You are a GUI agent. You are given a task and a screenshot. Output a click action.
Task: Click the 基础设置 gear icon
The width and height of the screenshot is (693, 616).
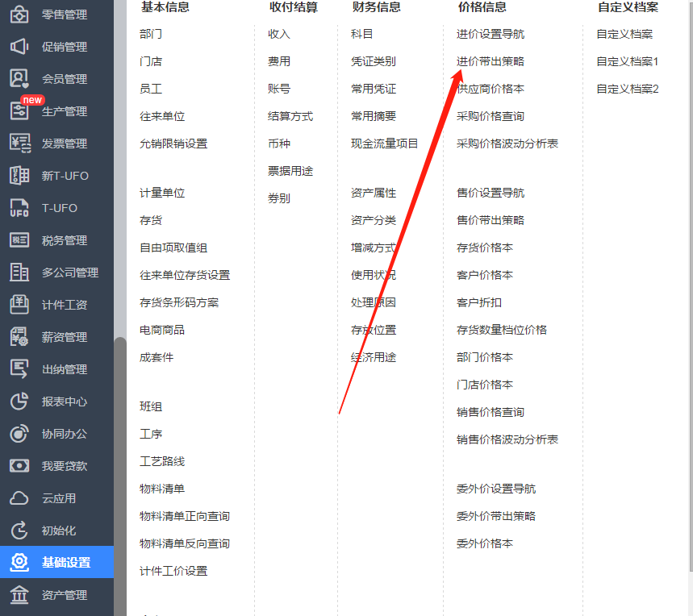[x=19, y=562]
